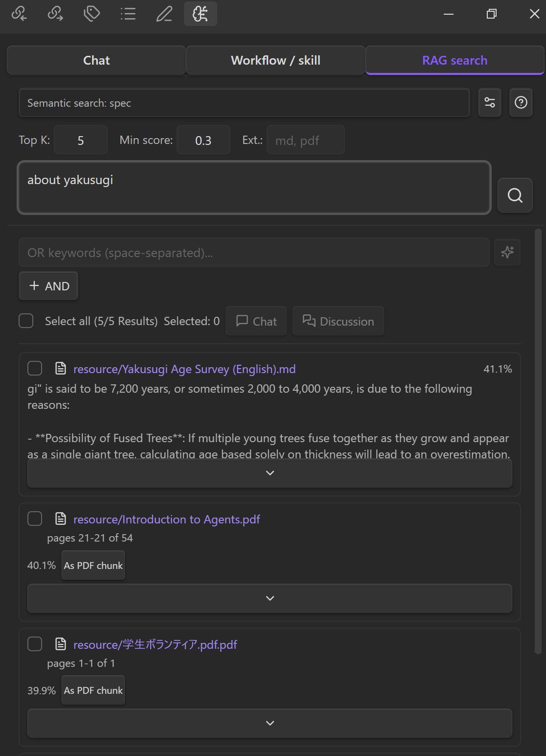Open resource/Yakusugi Age Survey (English).md link

184,369
